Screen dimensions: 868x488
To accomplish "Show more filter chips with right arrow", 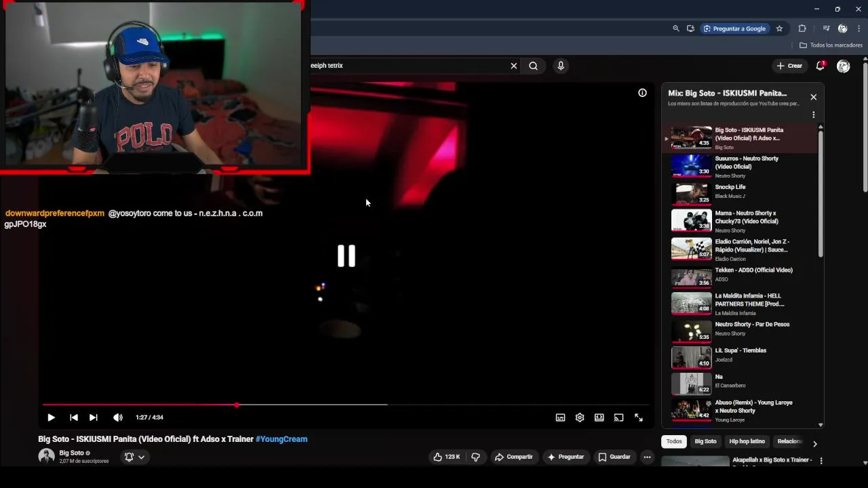I will 814,444.
